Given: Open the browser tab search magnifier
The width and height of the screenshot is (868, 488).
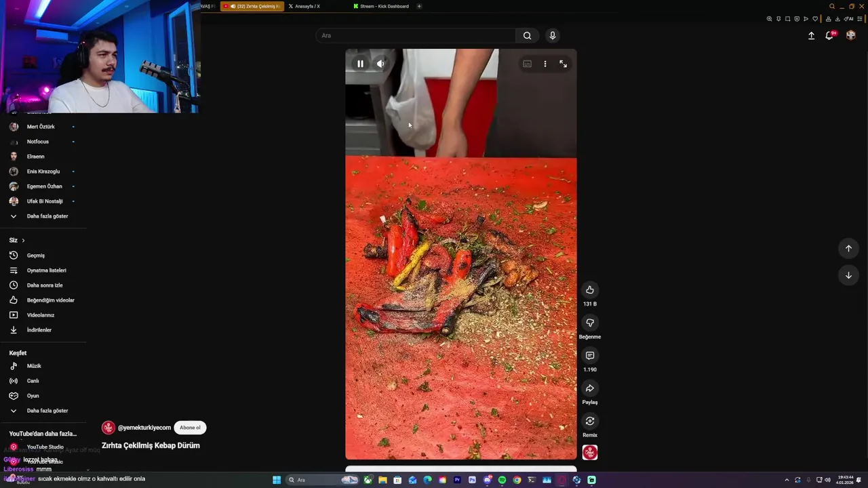Looking at the screenshot, I should [x=832, y=6].
